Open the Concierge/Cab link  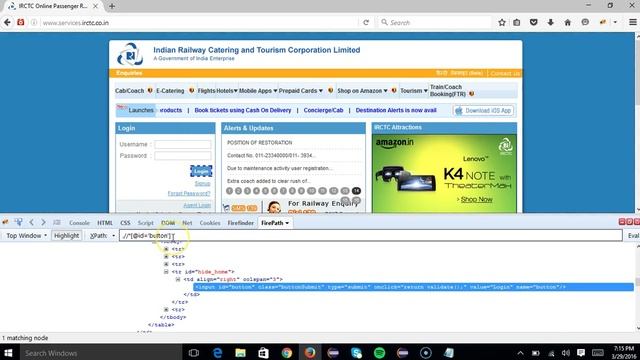coord(323,110)
